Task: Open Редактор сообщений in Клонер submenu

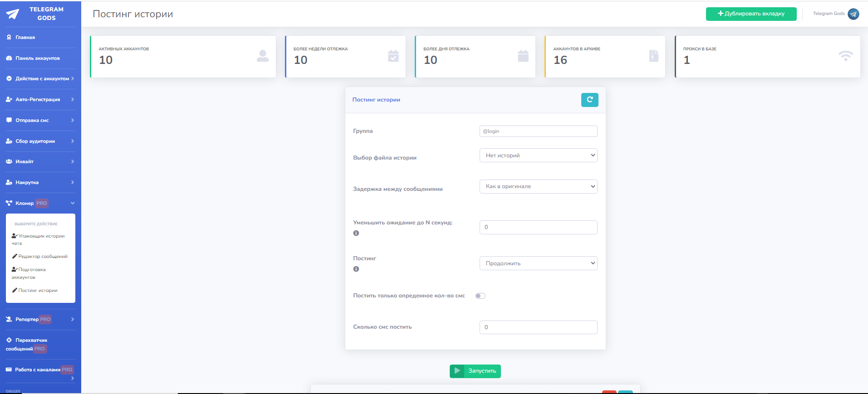Action: coord(40,257)
